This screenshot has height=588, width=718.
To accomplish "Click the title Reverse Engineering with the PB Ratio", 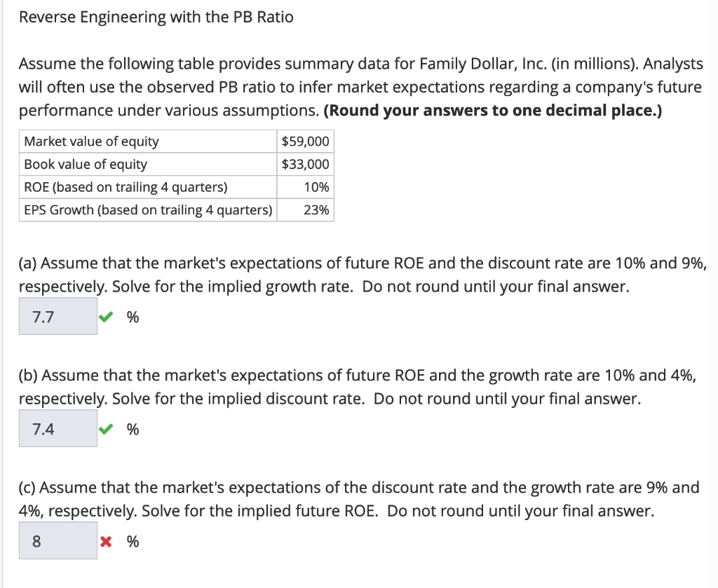I will coord(156,17).
